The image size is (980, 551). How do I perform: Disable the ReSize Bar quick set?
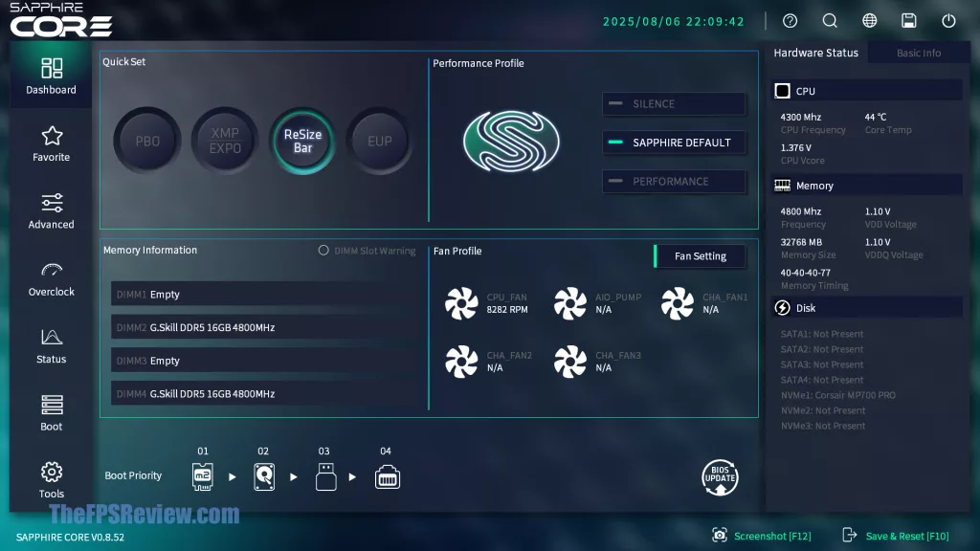302,142
